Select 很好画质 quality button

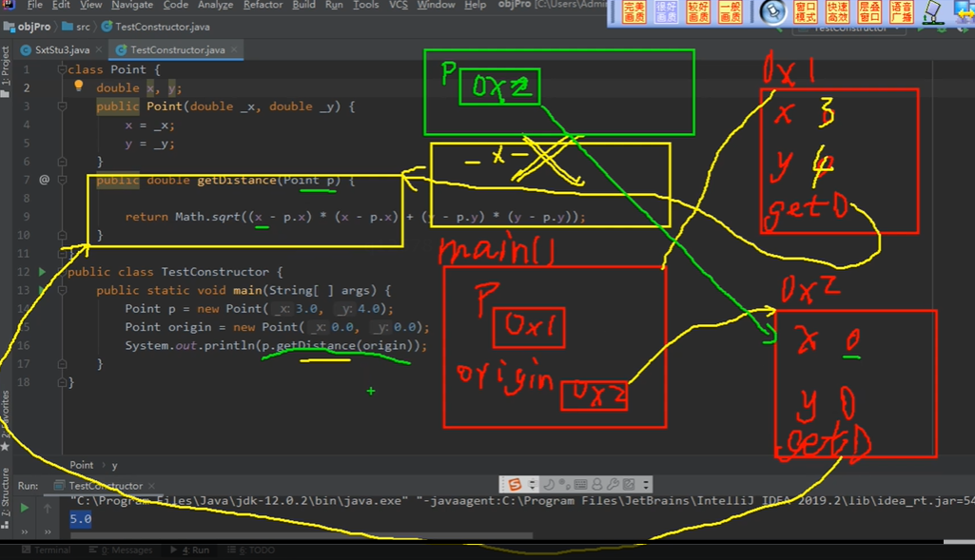tap(666, 12)
